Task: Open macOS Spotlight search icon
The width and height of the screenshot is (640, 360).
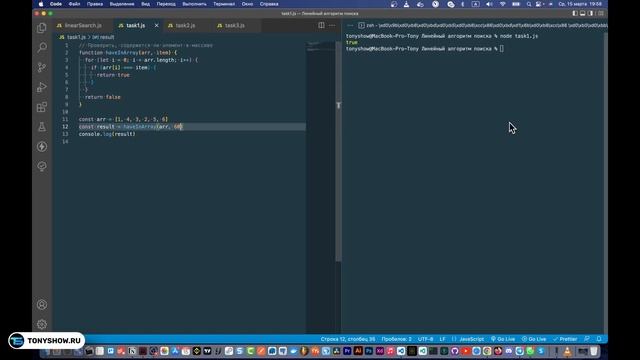Action: [529, 4]
